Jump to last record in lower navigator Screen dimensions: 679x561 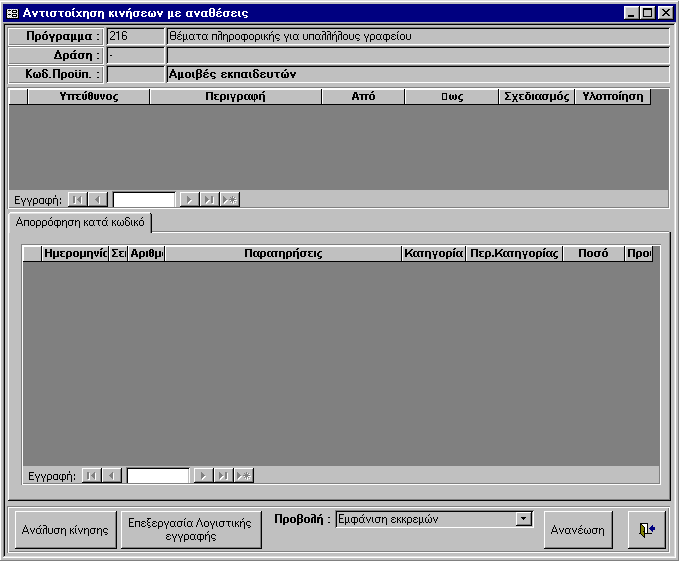(x=222, y=475)
